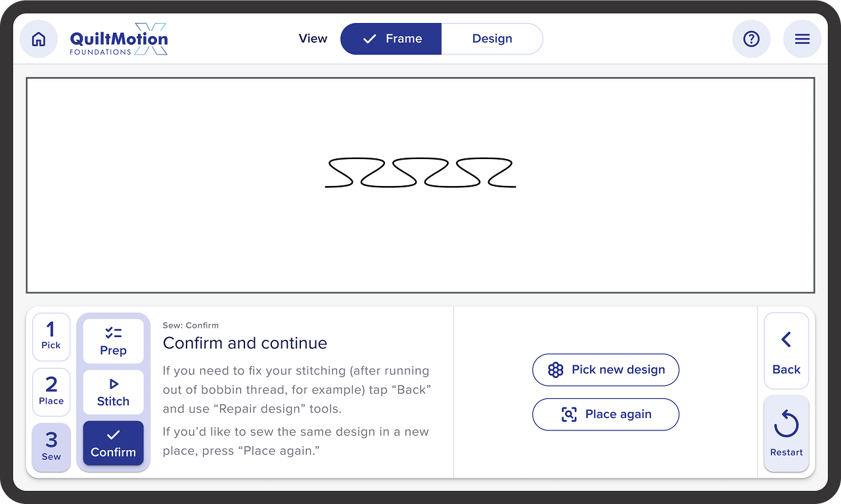This screenshot has width=841, height=504.
Task: Go to step 3 Sew
Action: click(x=51, y=446)
